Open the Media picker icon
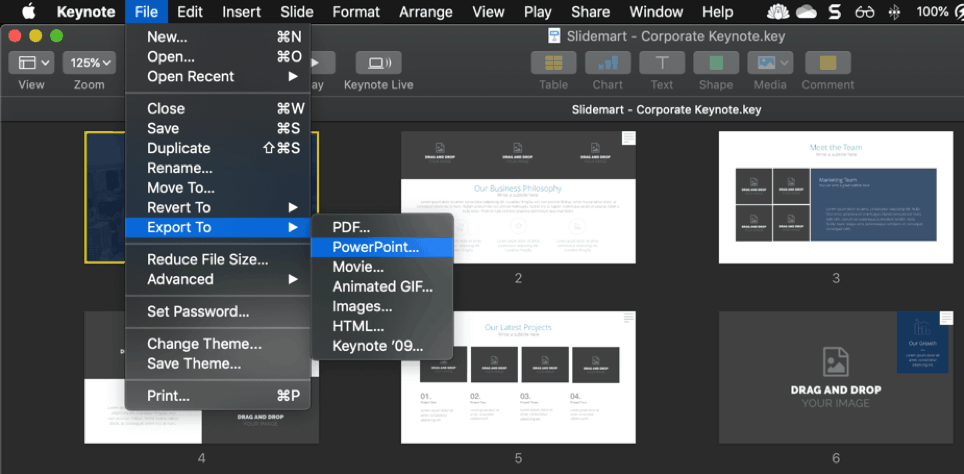Screen dimensions: 964x474 [x=769, y=63]
